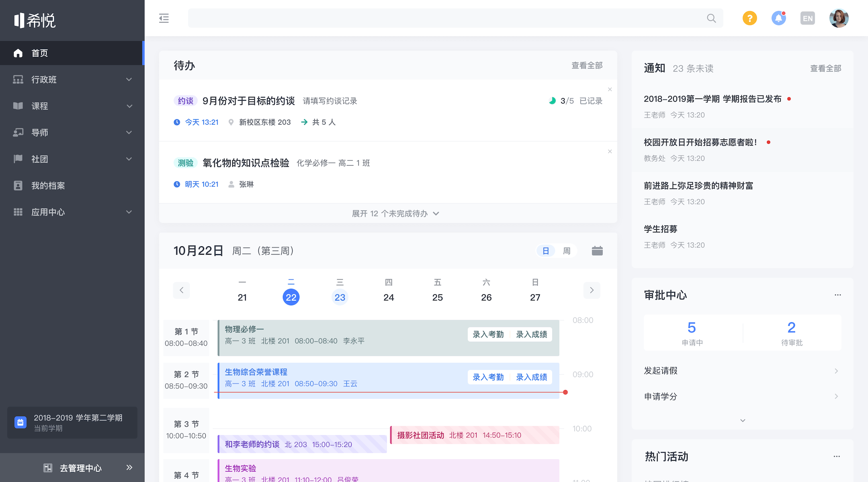The width and height of the screenshot is (868, 482).
Task: Click 录入考勤 for 物理必修一
Action: 488,334
